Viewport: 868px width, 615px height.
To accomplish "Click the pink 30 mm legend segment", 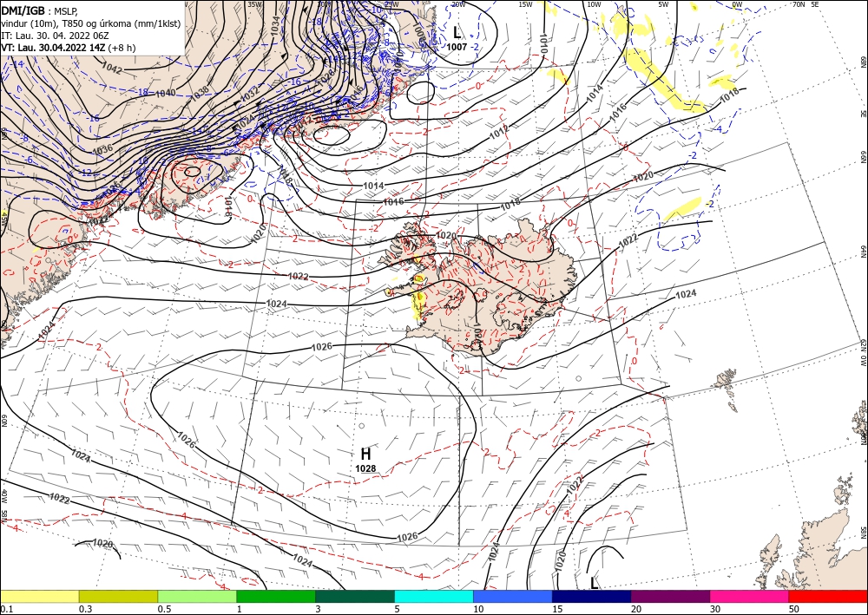I will [750, 596].
